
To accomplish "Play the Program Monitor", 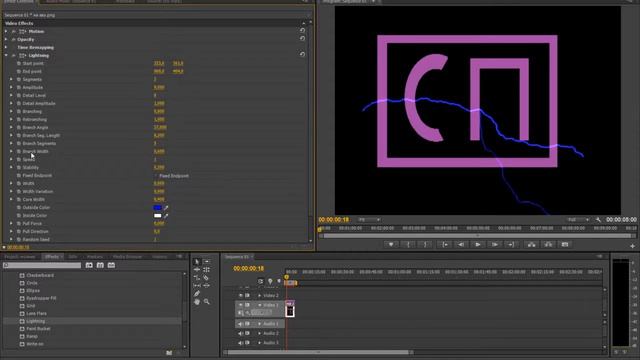I will click(x=478, y=244).
